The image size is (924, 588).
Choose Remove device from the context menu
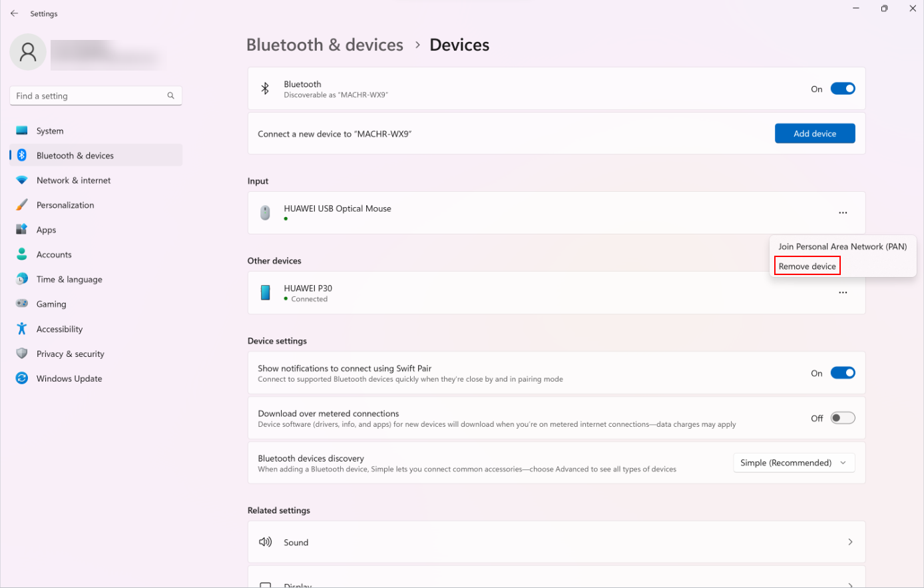(x=807, y=266)
